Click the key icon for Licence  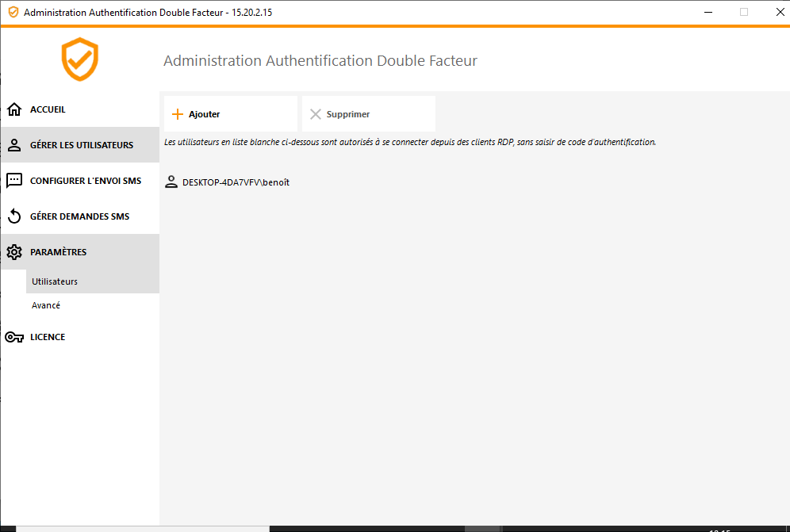click(x=14, y=337)
